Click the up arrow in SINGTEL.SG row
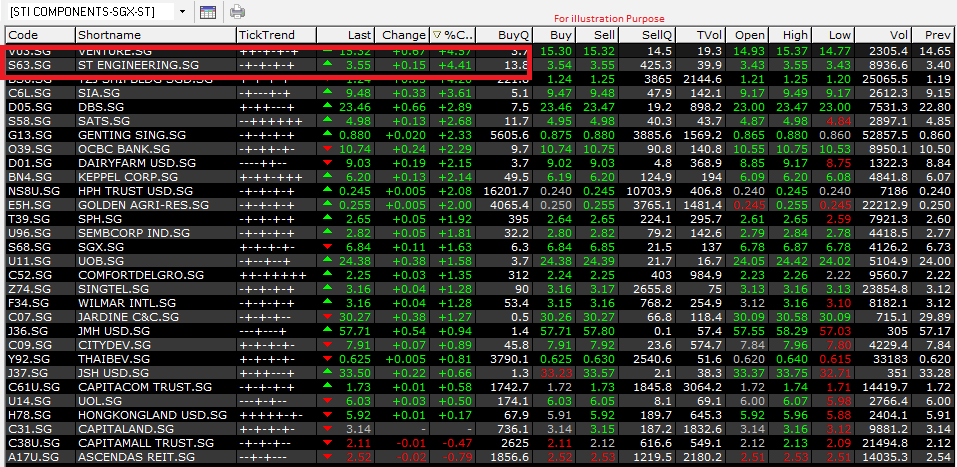The image size is (957, 467). click(x=327, y=288)
